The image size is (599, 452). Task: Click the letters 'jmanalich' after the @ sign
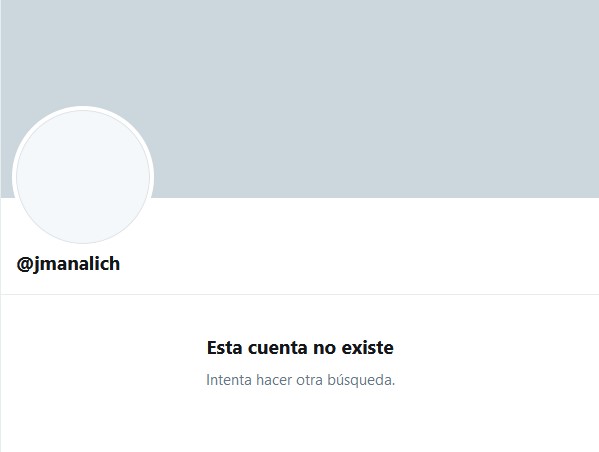tap(76, 264)
